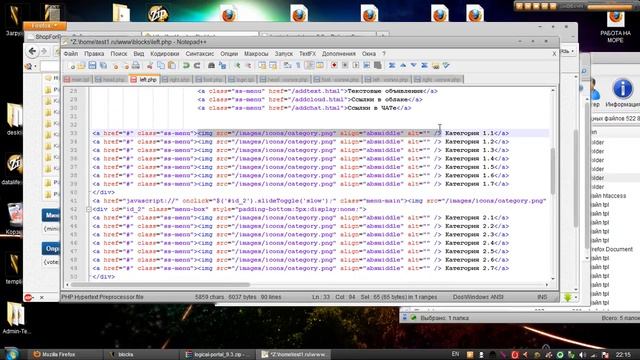
Task: Collapse the fold marker at line 42
Action: (89, 209)
